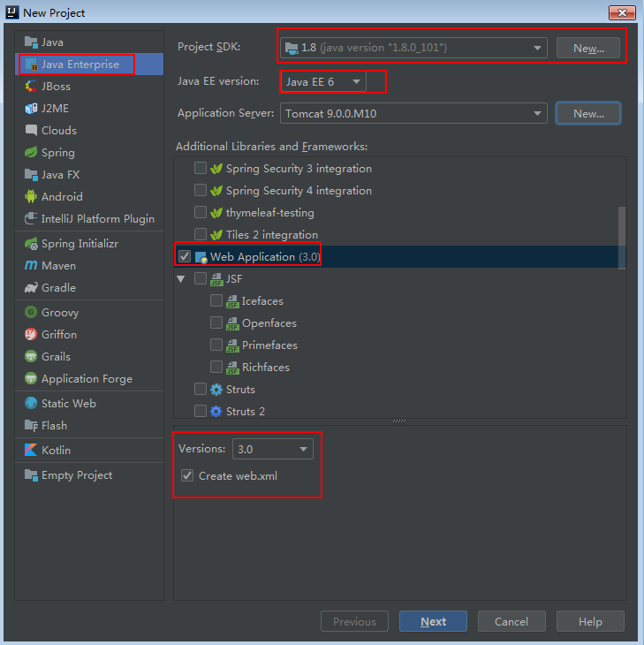Viewport: 644px width, 645px height.
Task: Click the Android robot icon
Action: [31, 197]
